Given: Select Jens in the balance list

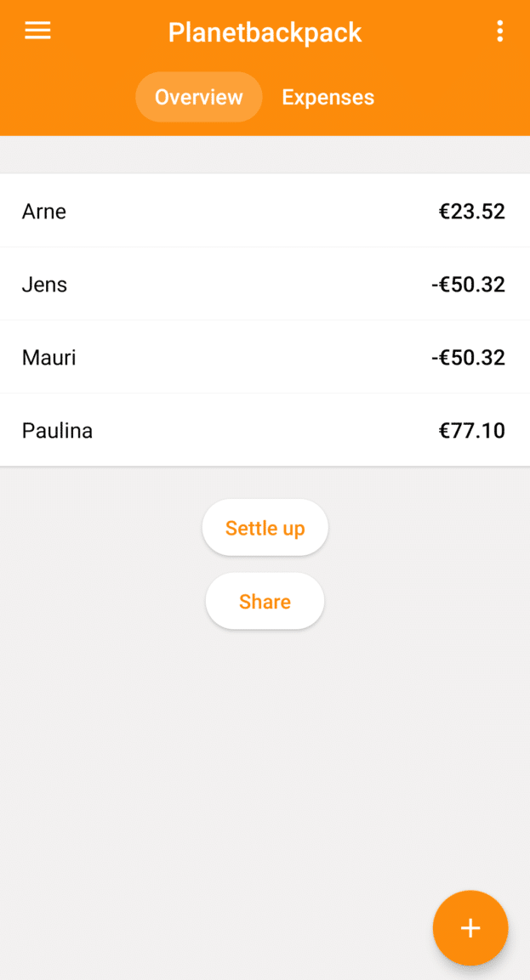Looking at the screenshot, I should click(x=44, y=284).
